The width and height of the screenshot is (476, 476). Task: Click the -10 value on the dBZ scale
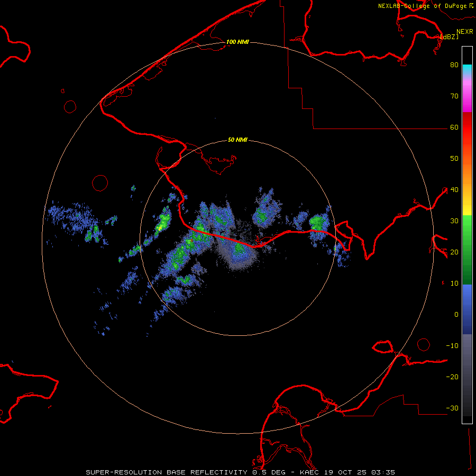click(x=452, y=346)
